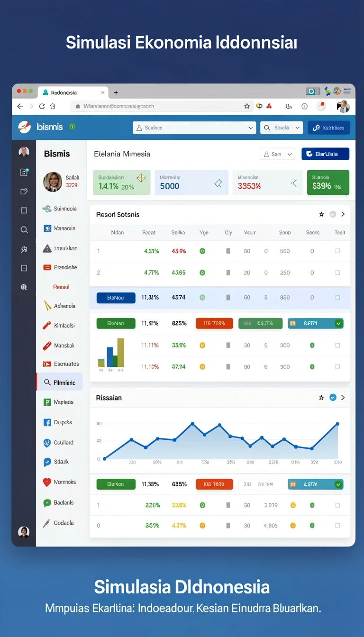Sort by Feoat column header

point(149,233)
